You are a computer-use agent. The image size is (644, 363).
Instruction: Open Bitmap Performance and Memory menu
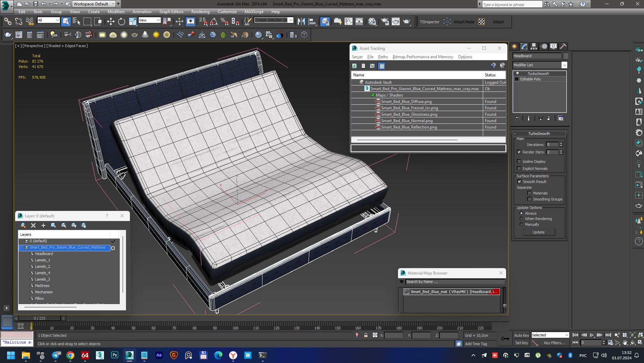(x=423, y=57)
